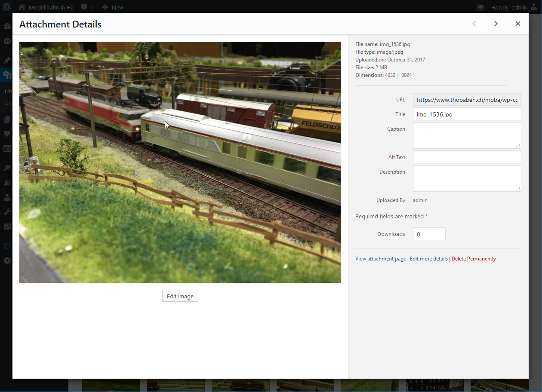Open the Posts pushpin icon in the sidebar
The width and height of the screenshot is (542, 392).
(x=7, y=60)
